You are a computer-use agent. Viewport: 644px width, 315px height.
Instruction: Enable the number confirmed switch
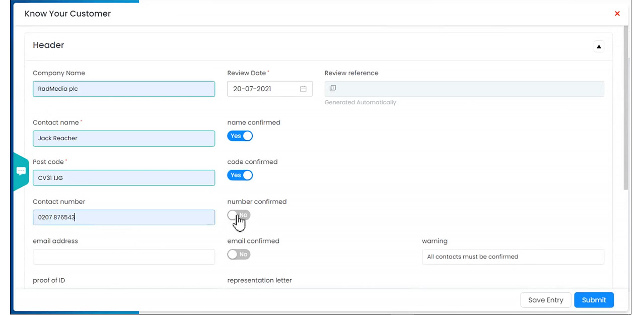(x=239, y=215)
